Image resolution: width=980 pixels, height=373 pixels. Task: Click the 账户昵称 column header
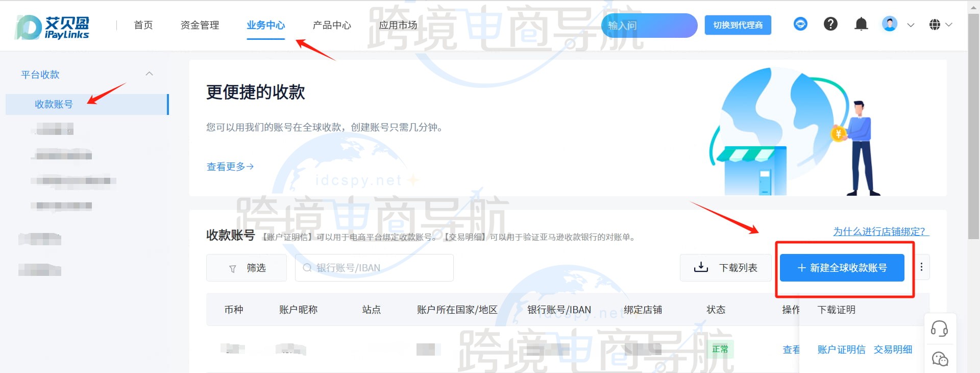298,310
